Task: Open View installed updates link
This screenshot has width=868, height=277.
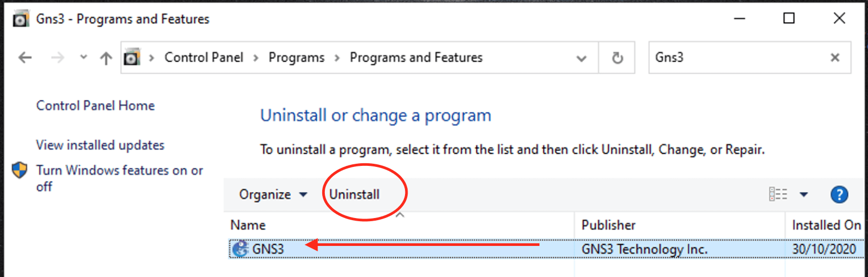Action: tap(100, 145)
